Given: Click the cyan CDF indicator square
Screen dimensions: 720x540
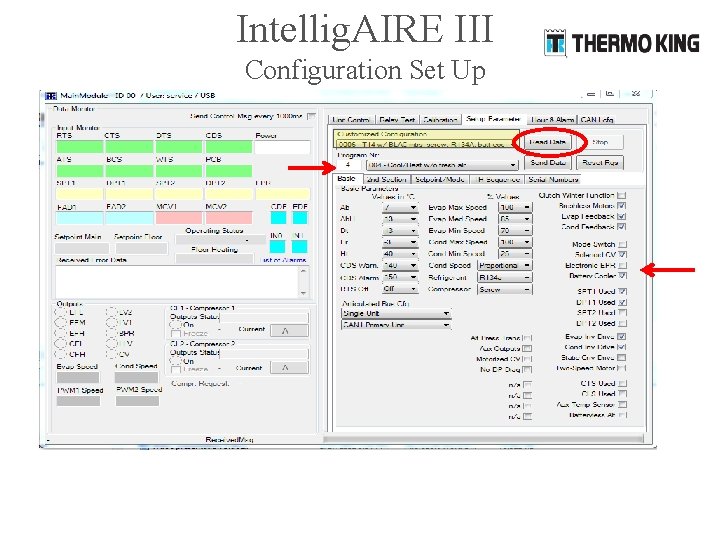Looking at the screenshot, I should (278, 218).
